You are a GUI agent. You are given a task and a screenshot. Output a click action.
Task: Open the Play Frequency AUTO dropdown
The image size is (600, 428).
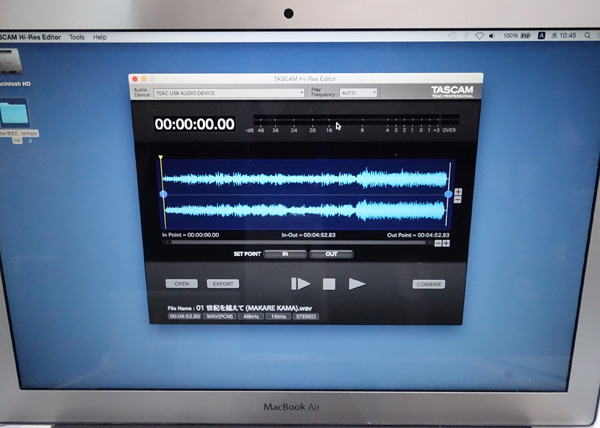point(358,93)
